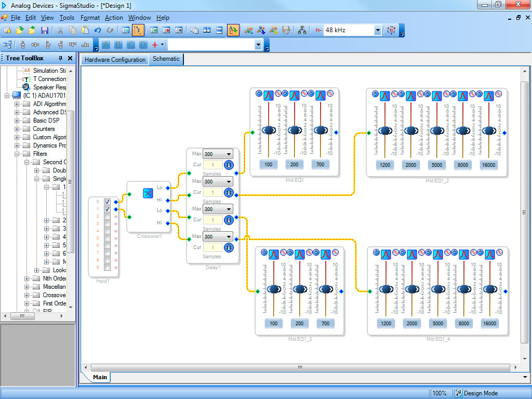Open the 48 kHz sample rate dropdown
Image resolution: width=532 pixels, height=399 pixels.
pyautogui.click(x=378, y=30)
